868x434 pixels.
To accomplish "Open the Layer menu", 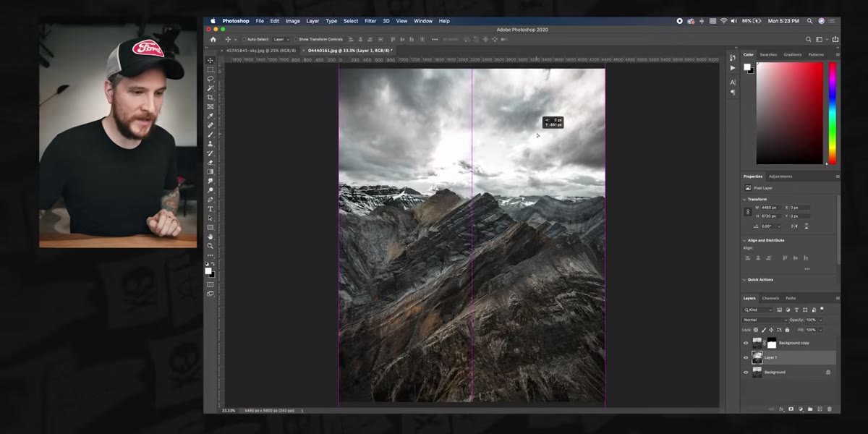I will [312, 21].
